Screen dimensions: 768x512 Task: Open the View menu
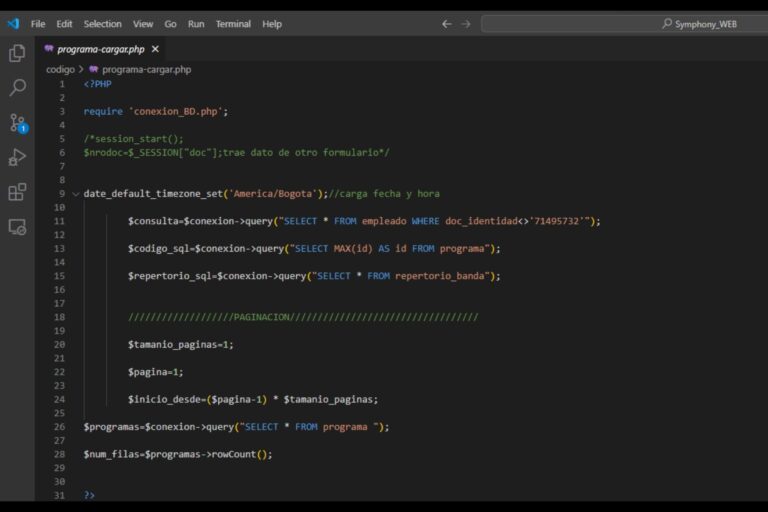coord(143,24)
